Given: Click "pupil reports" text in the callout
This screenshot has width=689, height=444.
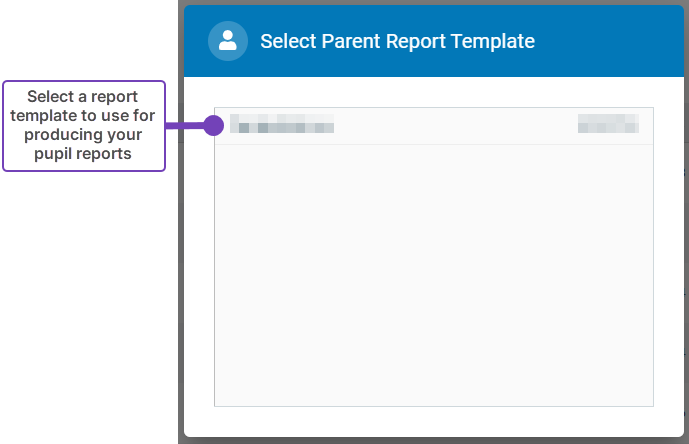Looking at the screenshot, I should coord(83,154).
